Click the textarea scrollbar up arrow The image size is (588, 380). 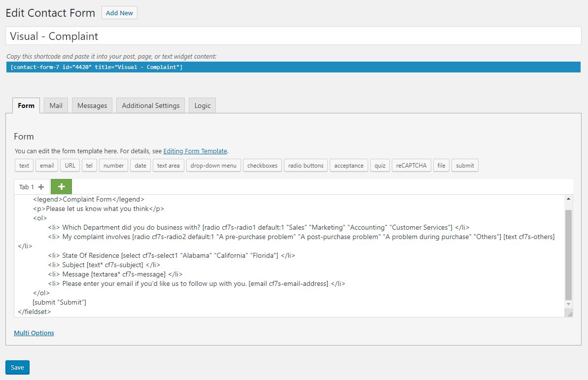(569, 199)
